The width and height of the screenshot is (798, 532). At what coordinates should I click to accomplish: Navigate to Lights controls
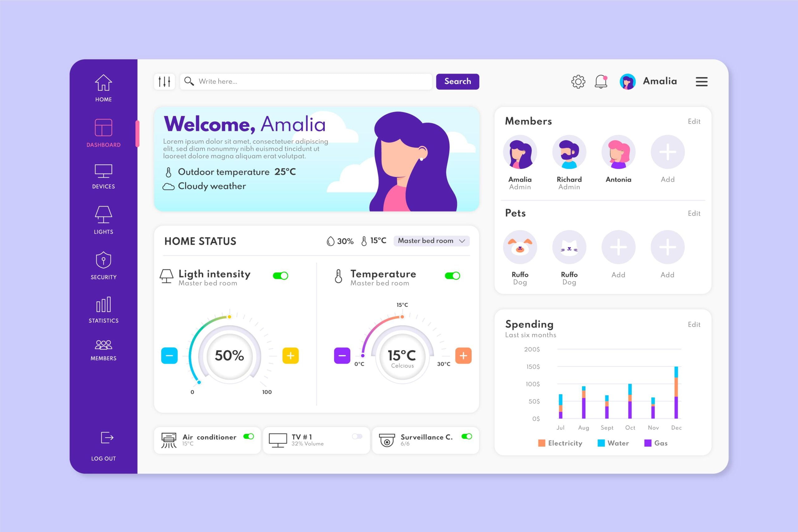point(103,220)
